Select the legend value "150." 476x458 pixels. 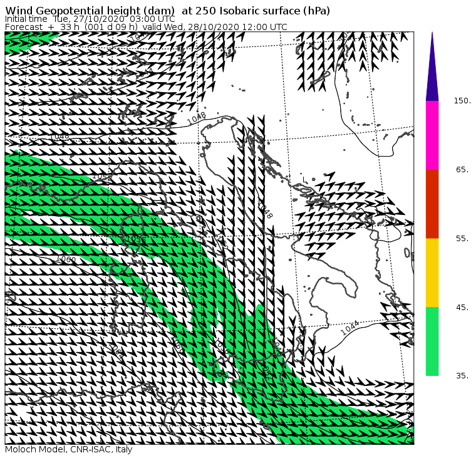click(x=462, y=101)
